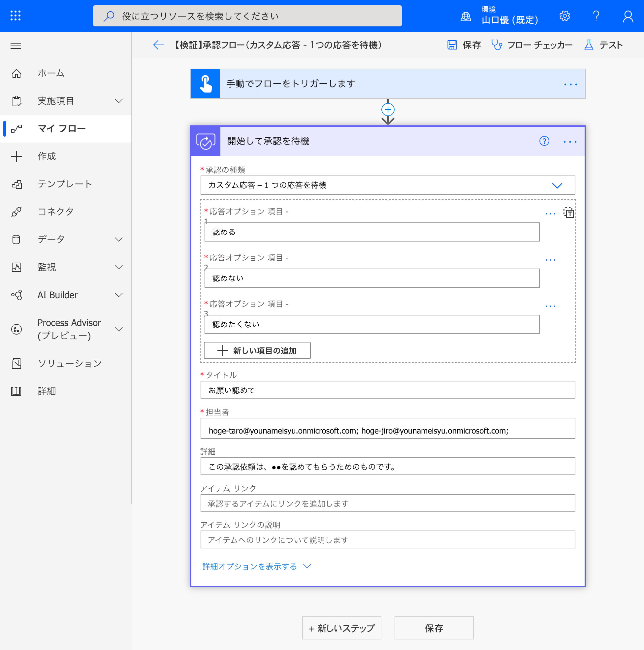Open the ... menu on the manual trigger card
Viewport: 644px width, 650px height.
pos(571,84)
